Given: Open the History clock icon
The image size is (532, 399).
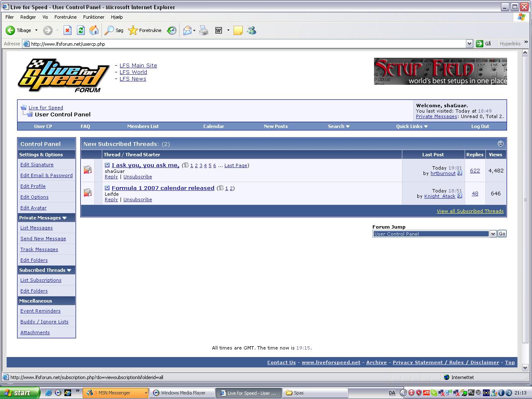Looking at the screenshot, I should 172,30.
